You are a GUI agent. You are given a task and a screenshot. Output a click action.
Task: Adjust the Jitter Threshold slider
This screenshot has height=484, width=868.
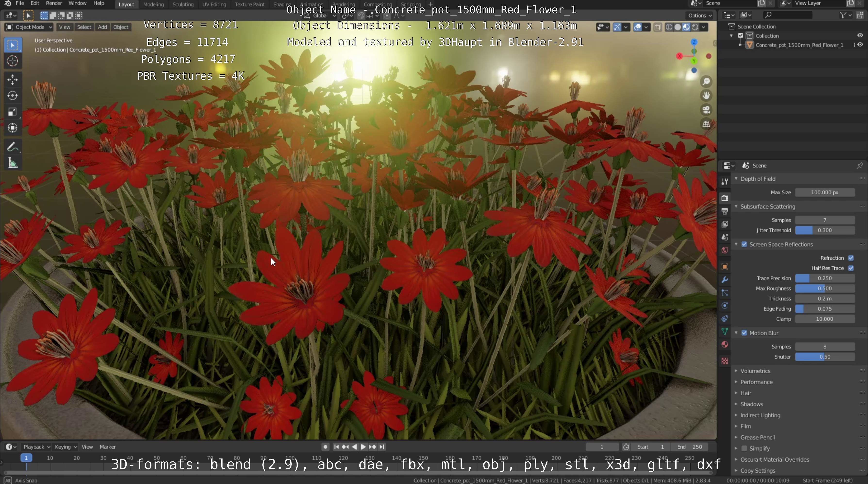[x=825, y=230]
